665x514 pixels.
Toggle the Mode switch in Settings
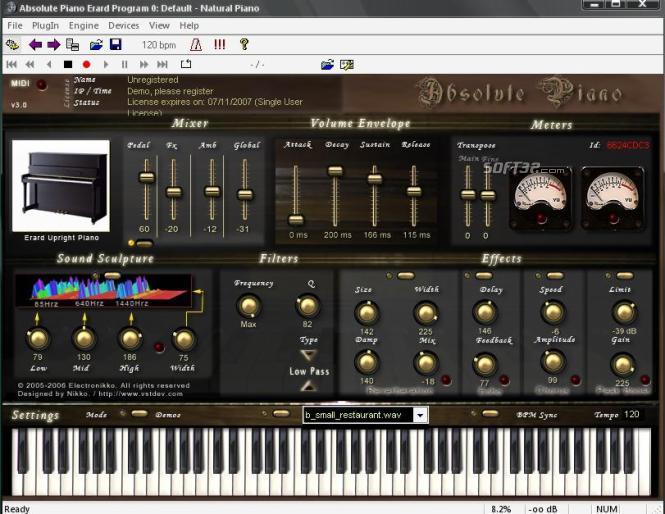point(139,413)
